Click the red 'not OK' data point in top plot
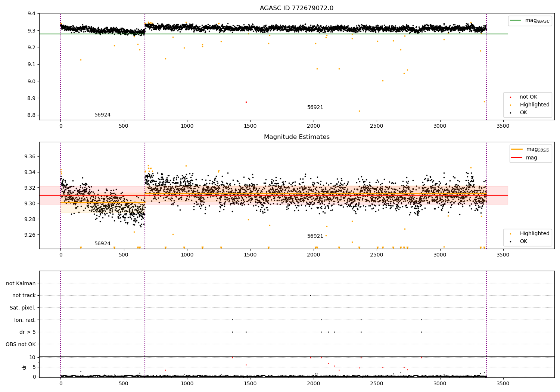The height and width of the screenshot is (392, 560). coord(246,102)
